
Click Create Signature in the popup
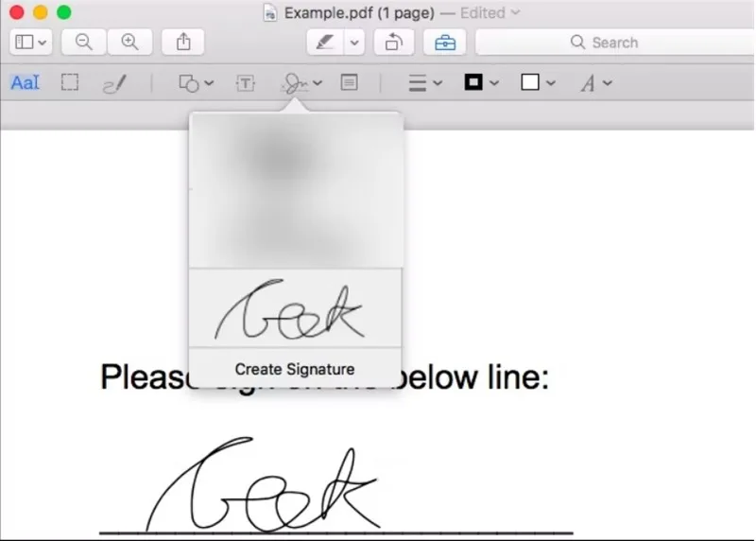(x=295, y=369)
